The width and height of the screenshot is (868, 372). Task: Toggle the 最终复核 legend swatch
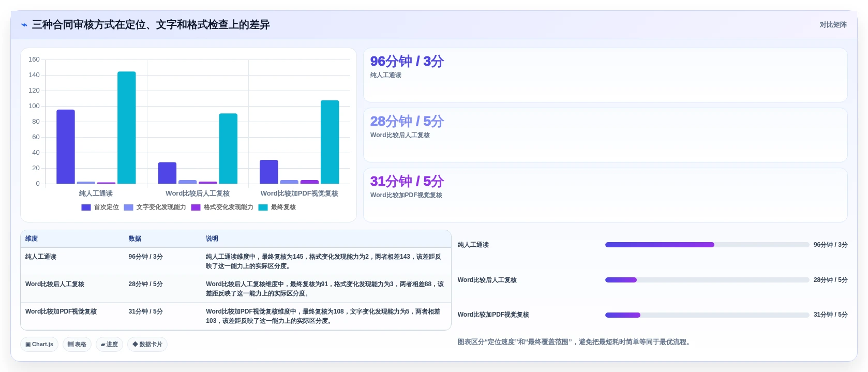point(263,207)
